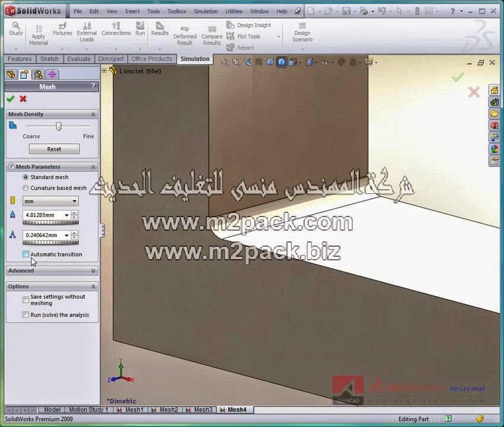The height and width of the screenshot is (427, 504).
Task: Open the 0.240642mm tolerance dropdown
Action: [66, 235]
